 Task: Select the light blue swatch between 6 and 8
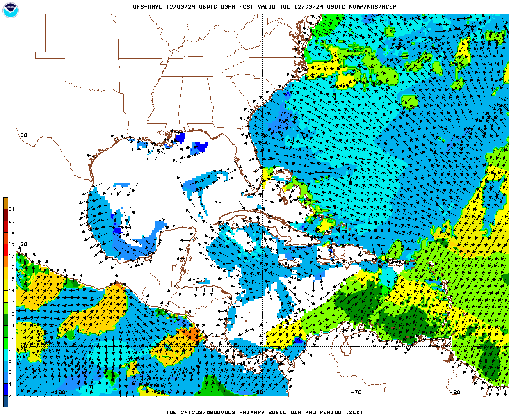point(6,367)
